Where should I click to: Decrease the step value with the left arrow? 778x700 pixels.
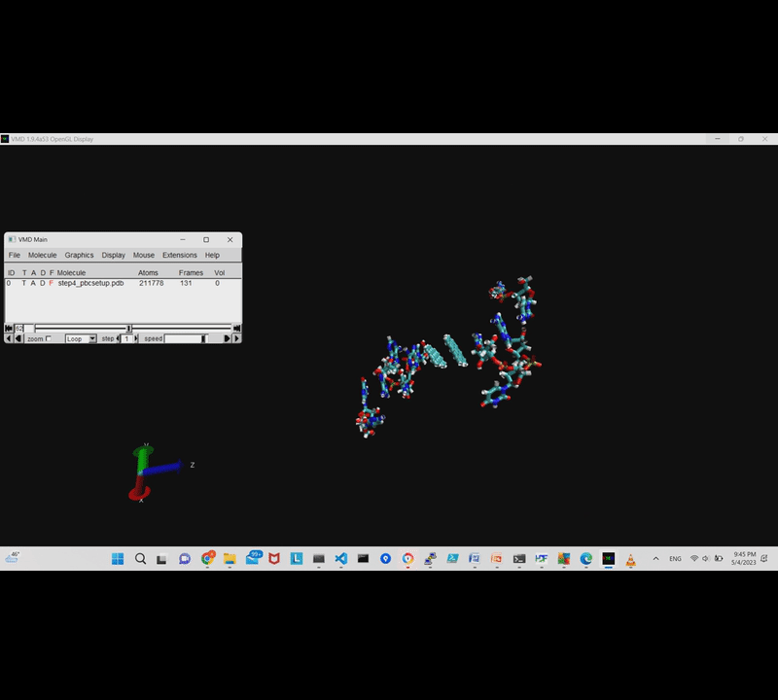pos(118,338)
